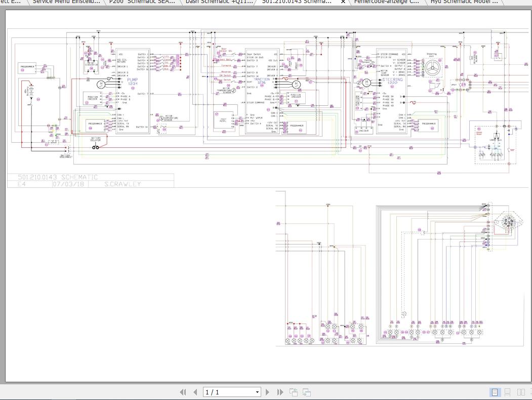Image resolution: width=532 pixels, height=400 pixels.
Task: Go to first page of document
Action: click(x=183, y=392)
